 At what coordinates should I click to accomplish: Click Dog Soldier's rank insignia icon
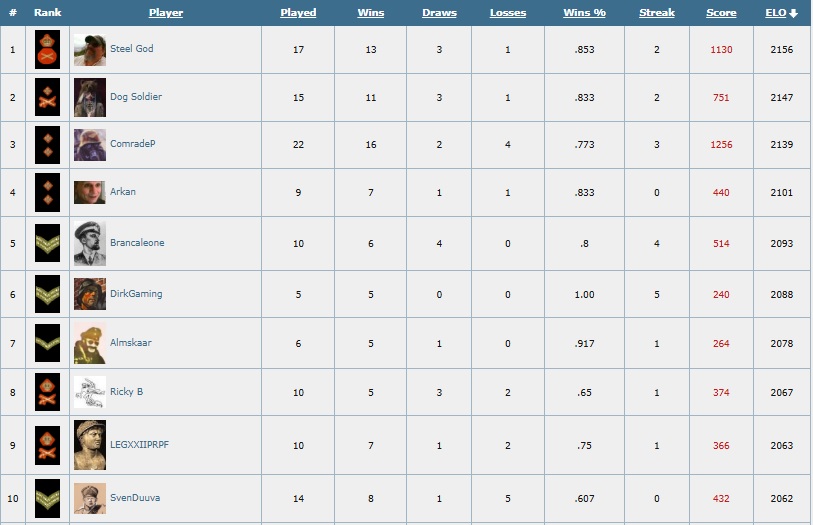47,97
